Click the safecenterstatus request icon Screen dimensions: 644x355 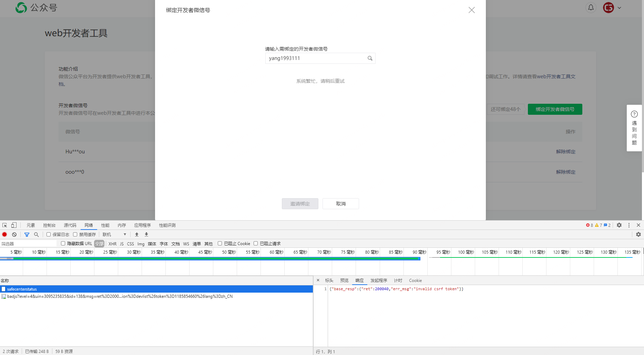[x=3, y=289]
